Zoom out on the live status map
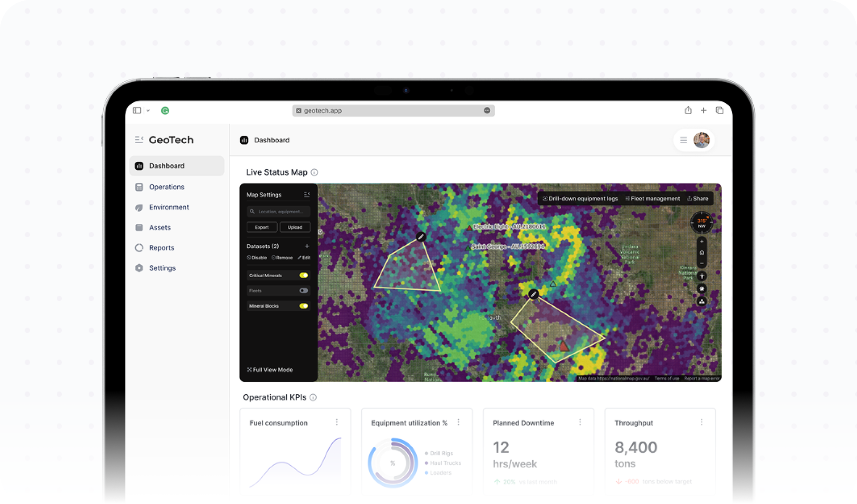This screenshot has width=857, height=504. (x=702, y=264)
